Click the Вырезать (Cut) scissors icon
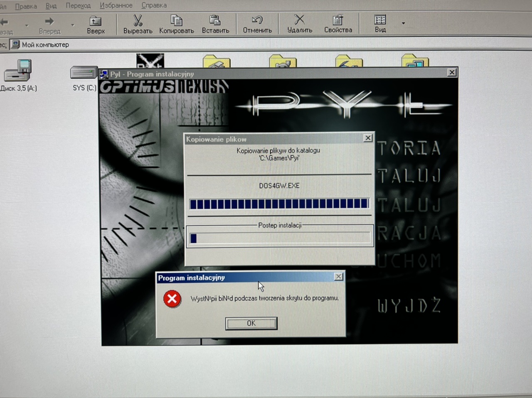 [x=138, y=20]
